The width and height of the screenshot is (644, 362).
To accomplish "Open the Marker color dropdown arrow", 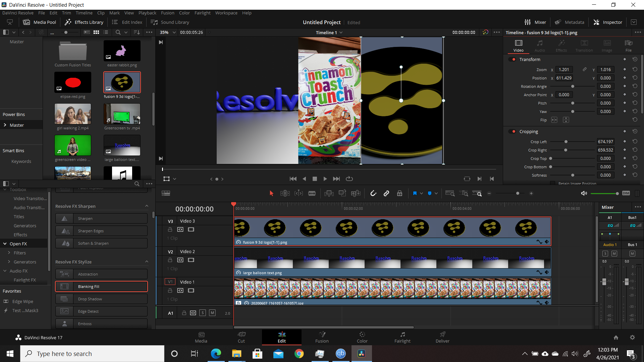I will pos(436,193).
